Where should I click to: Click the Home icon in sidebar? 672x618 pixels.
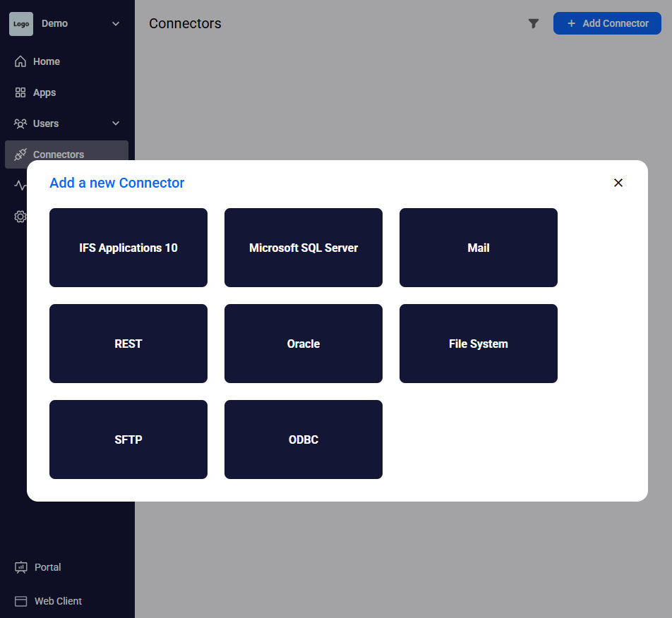coord(20,61)
